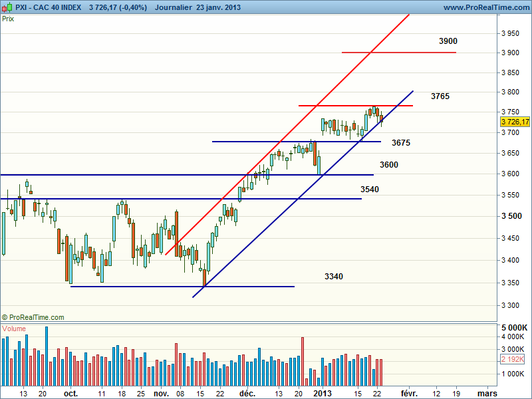Click the 3900 resistance level label

click(448, 41)
